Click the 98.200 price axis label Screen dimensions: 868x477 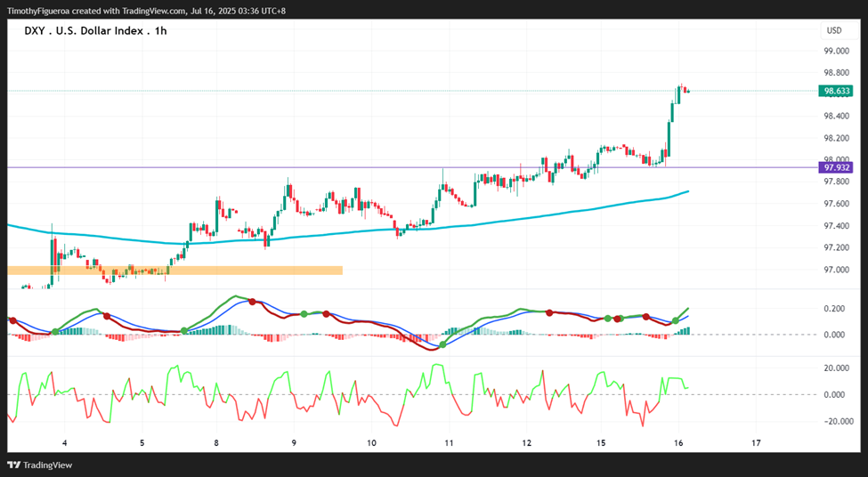(x=837, y=138)
